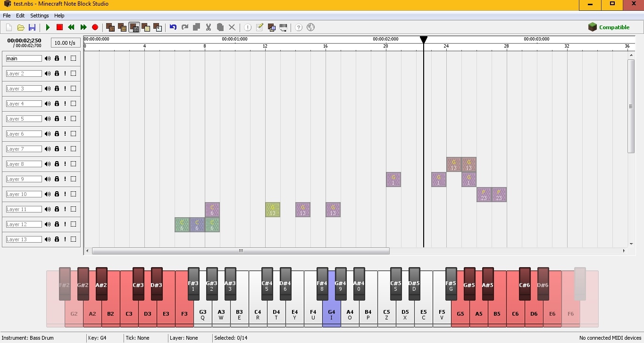Click the blue Undo arrow

[173, 27]
